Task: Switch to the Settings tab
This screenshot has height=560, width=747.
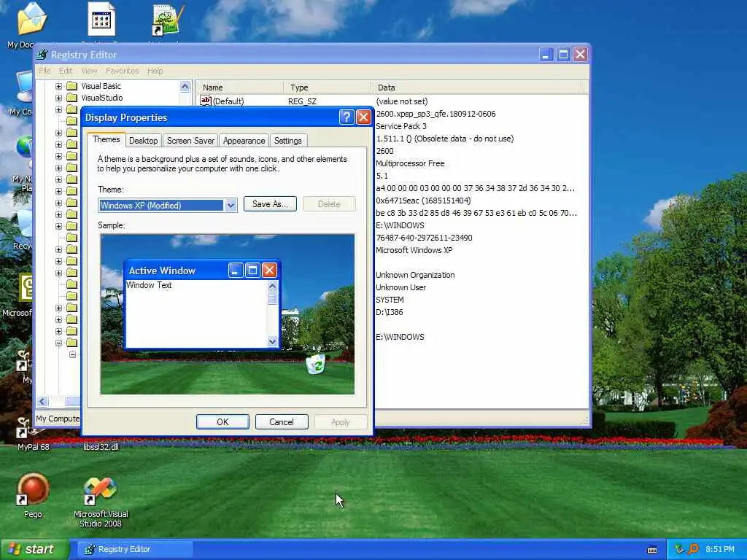Action: click(x=287, y=141)
